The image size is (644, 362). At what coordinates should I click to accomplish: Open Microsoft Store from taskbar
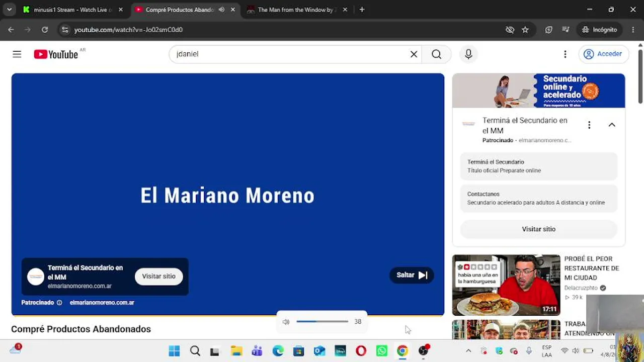click(x=299, y=351)
